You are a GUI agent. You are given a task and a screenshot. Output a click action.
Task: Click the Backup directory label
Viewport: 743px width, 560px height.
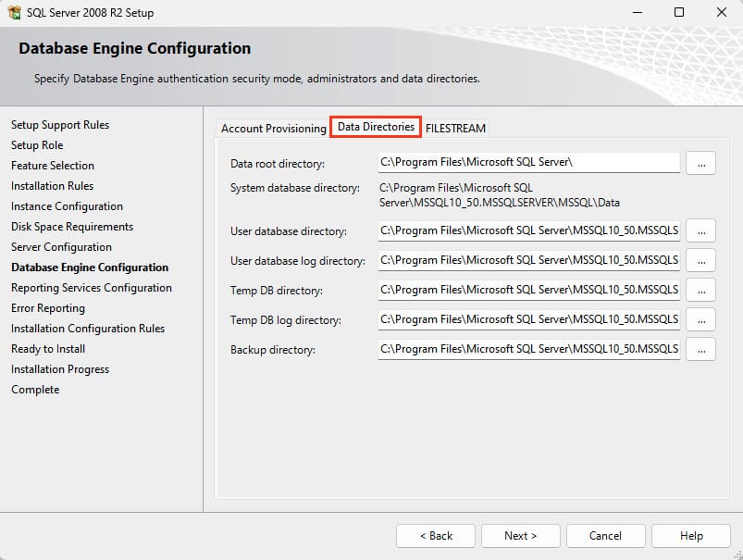(272, 350)
